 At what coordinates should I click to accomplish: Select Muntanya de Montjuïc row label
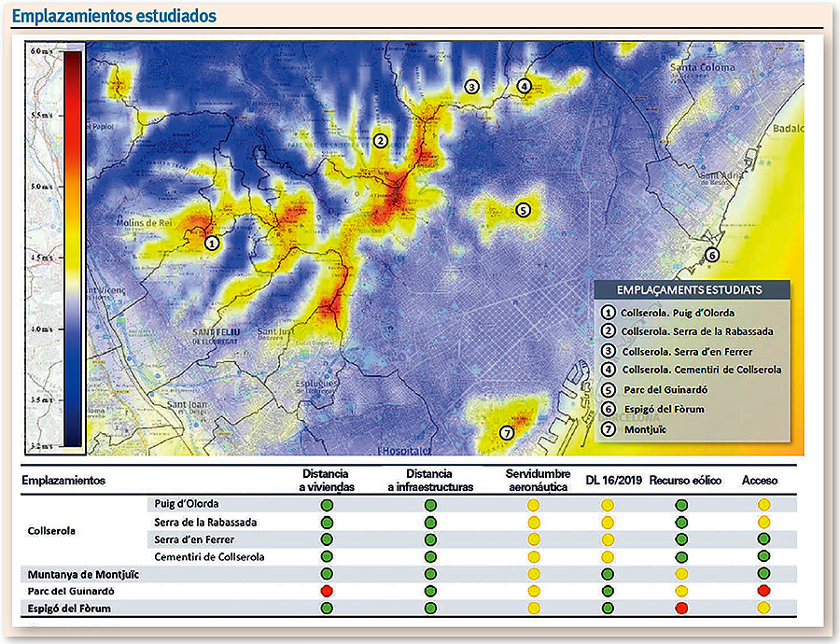click(x=78, y=574)
